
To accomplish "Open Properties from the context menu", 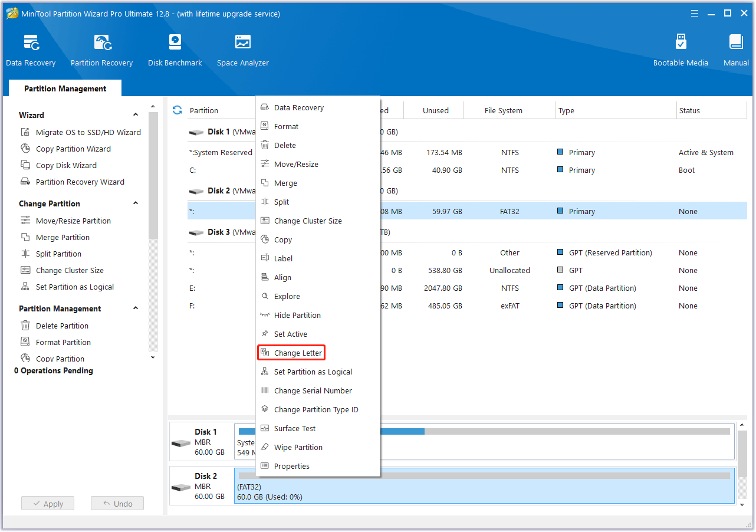I will pyautogui.click(x=318, y=466).
